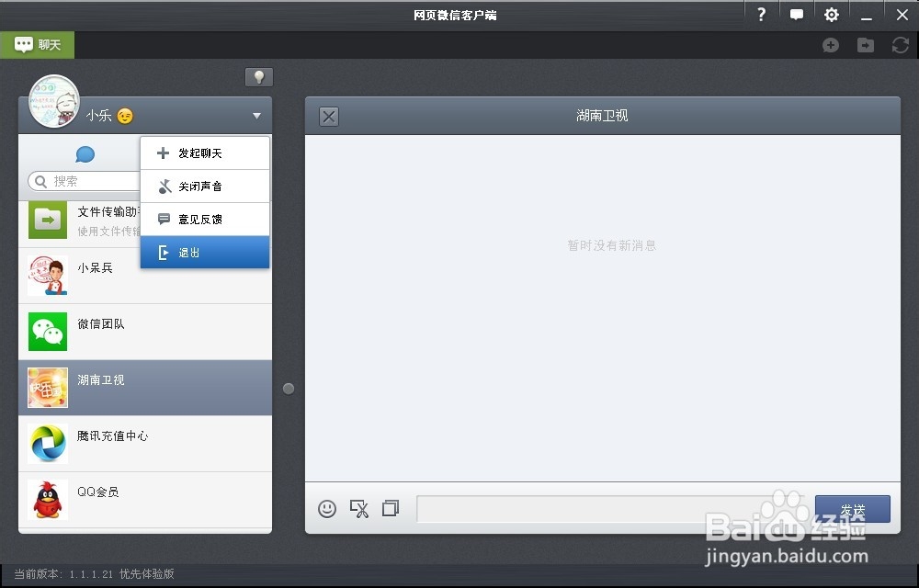Focus the 搜索 search field
The image size is (919, 588).
point(84,182)
